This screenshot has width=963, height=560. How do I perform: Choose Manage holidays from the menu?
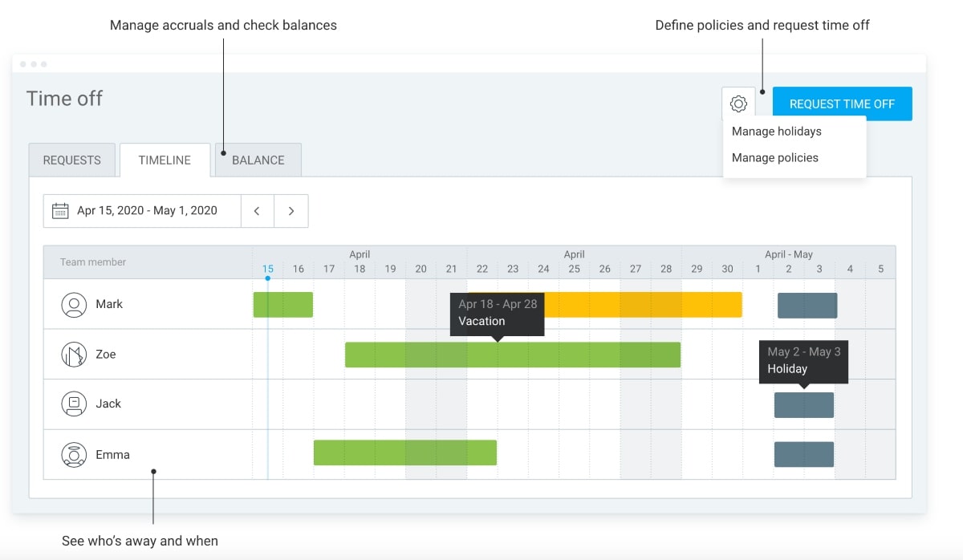[777, 132]
